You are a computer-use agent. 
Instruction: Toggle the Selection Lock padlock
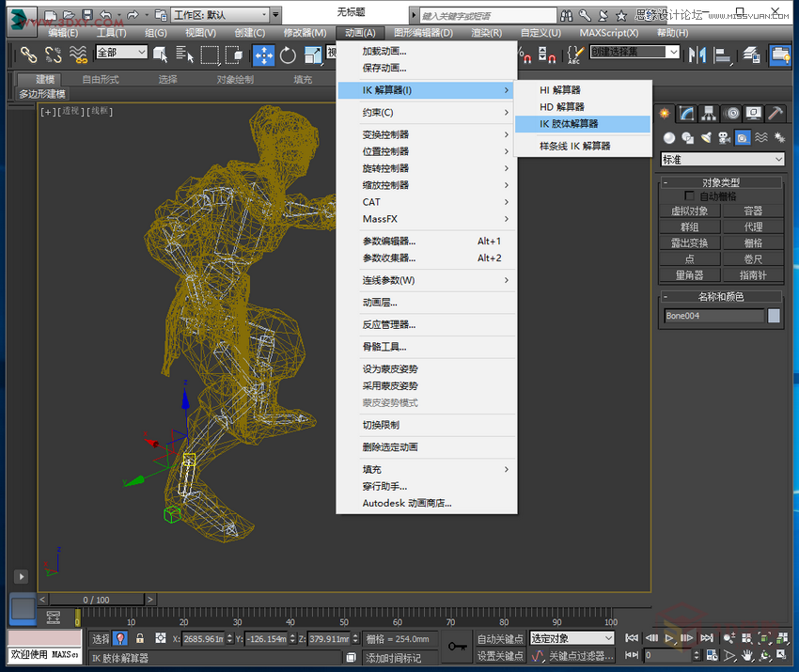pos(140,638)
